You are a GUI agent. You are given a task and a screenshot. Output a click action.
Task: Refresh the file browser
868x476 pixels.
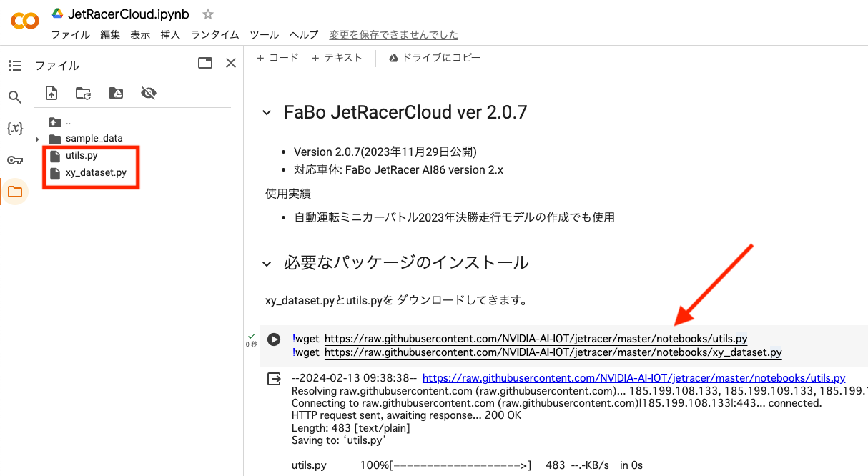[x=83, y=93]
